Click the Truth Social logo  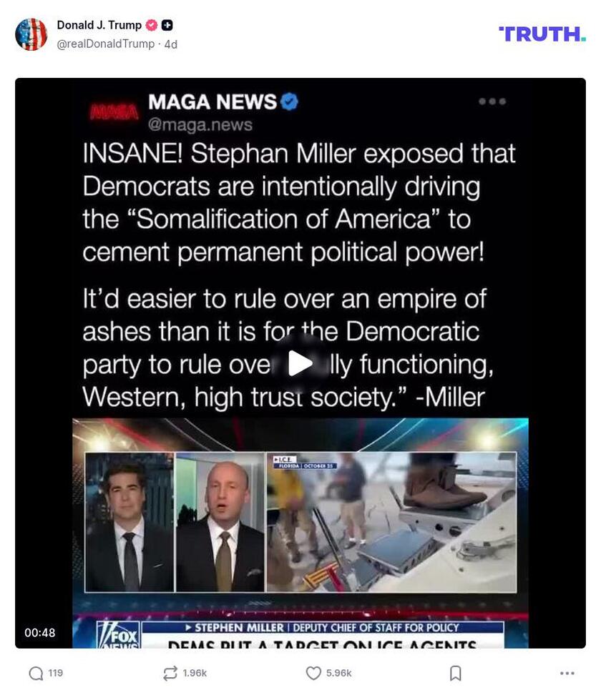(542, 34)
